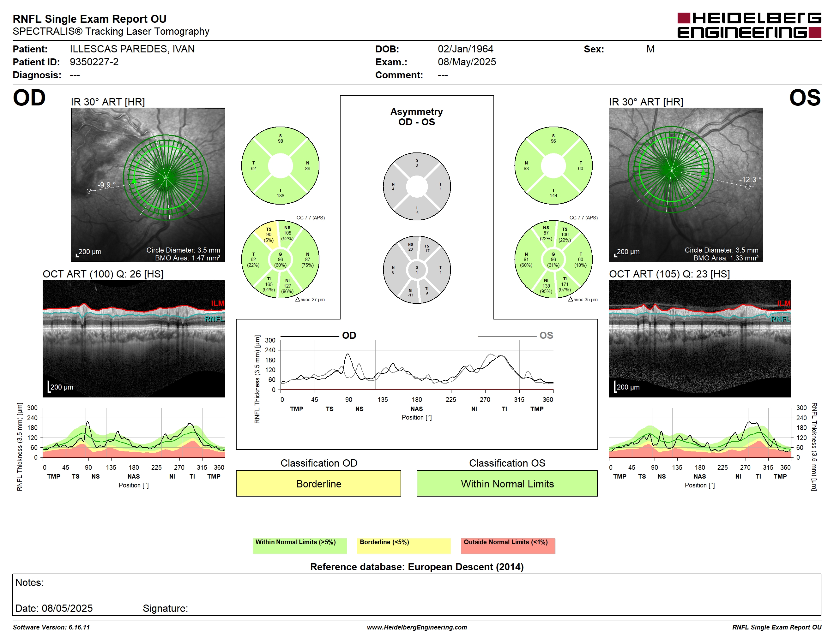Click the DOB value 02/Jan/1964

coord(466,49)
